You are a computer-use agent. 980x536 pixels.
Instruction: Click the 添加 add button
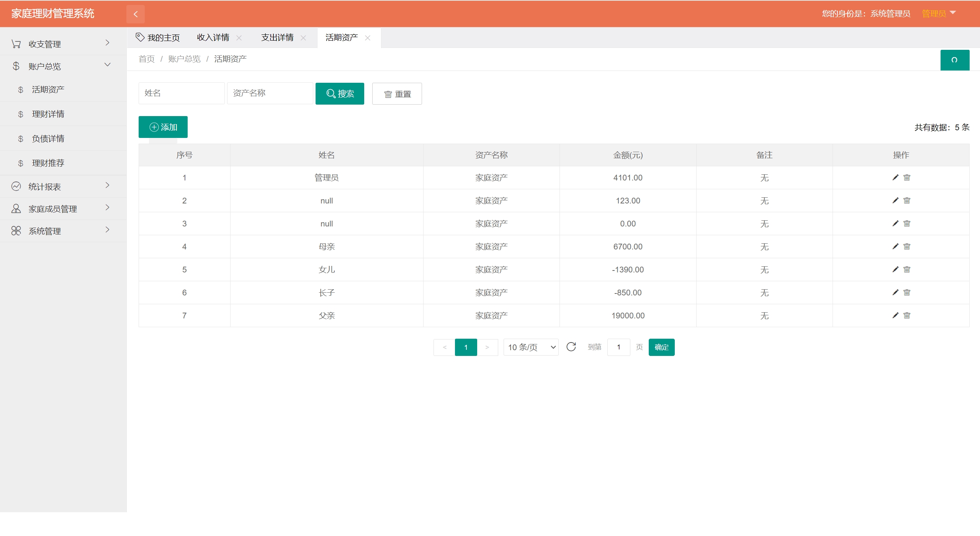pos(163,127)
